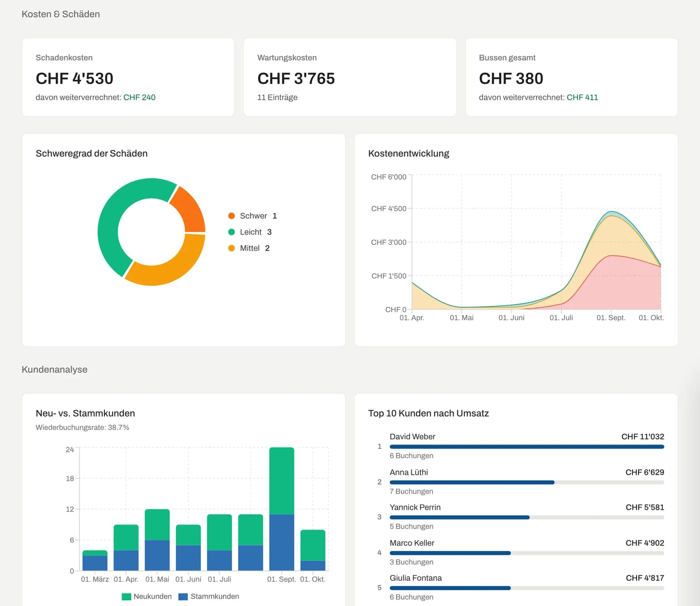700x606 pixels.
Task: Click the '7 Buchungen' text under Anna Lüthi
Action: 411,491
